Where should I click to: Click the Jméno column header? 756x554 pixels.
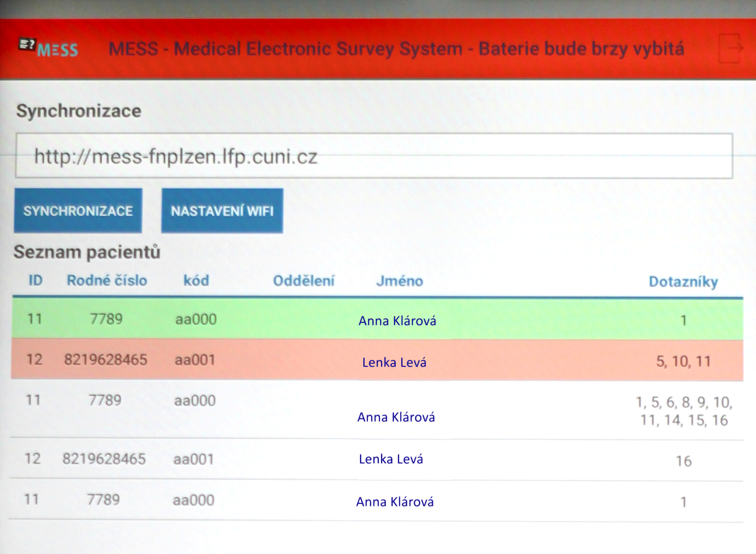pos(399,281)
